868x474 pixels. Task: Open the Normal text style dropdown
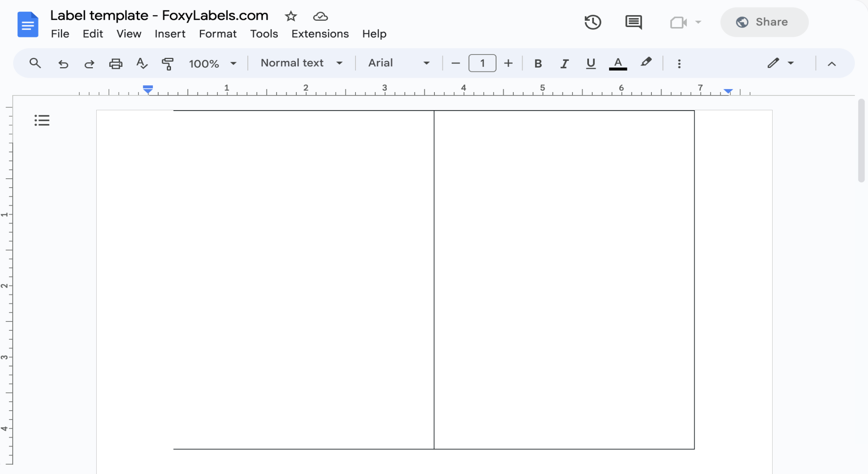point(301,63)
